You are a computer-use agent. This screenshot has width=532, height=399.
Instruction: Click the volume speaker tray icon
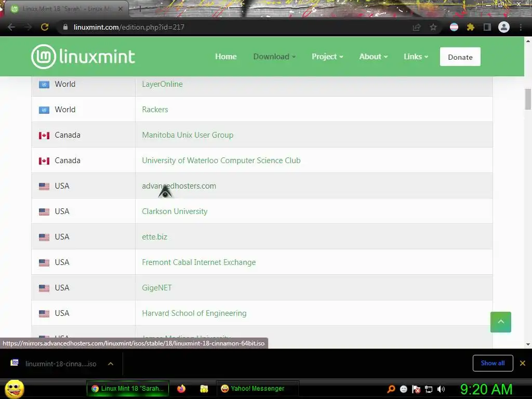(441, 389)
